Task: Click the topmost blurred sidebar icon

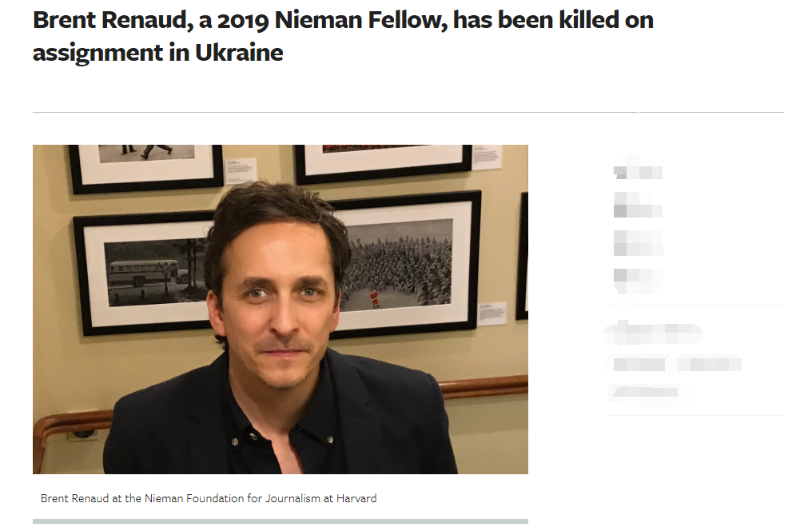Action: pos(637,170)
